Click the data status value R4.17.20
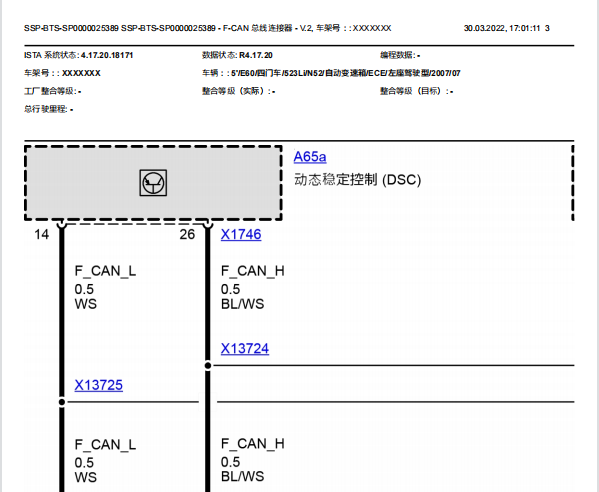This screenshot has height=492, width=599. [x=256, y=55]
